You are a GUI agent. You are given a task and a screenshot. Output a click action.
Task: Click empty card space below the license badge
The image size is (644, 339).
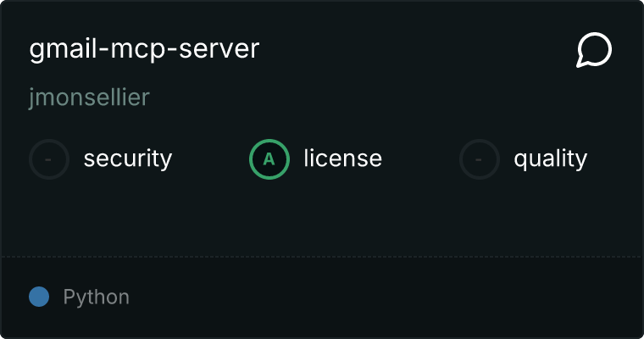tap(269, 216)
